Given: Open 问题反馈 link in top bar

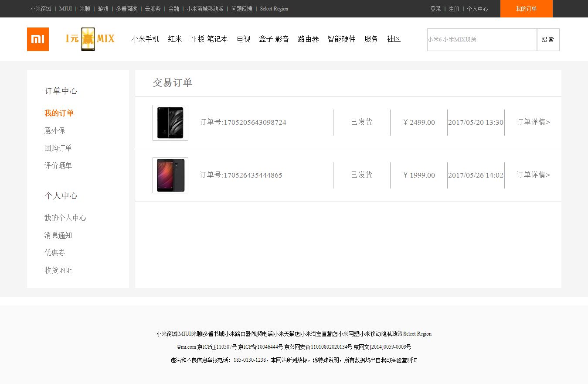Looking at the screenshot, I should pyautogui.click(x=241, y=9).
